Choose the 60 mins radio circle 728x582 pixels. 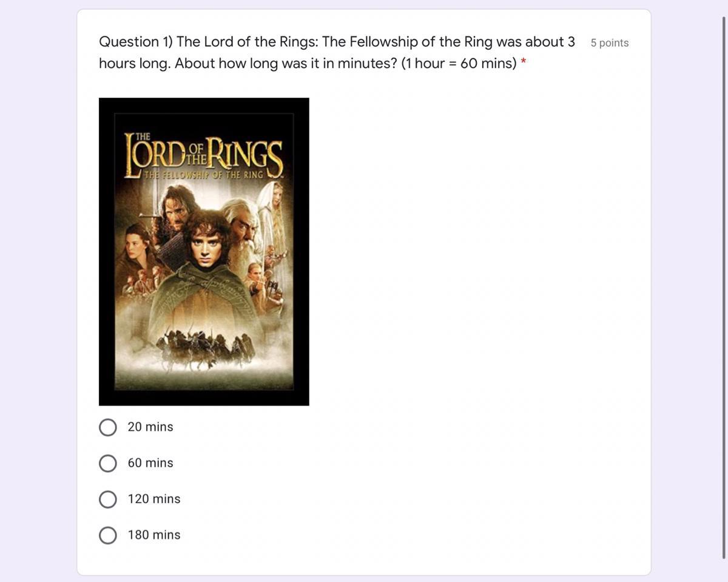pos(108,464)
